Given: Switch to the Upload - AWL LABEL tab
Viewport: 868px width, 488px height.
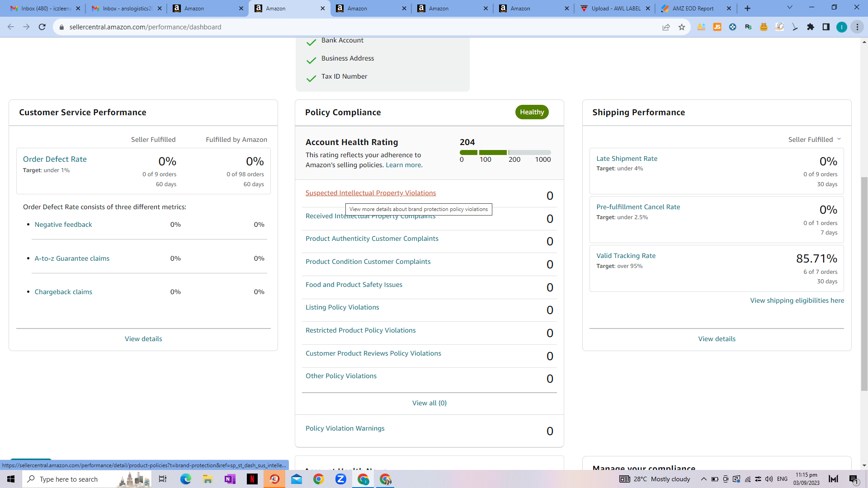Looking at the screenshot, I should coord(614,9).
